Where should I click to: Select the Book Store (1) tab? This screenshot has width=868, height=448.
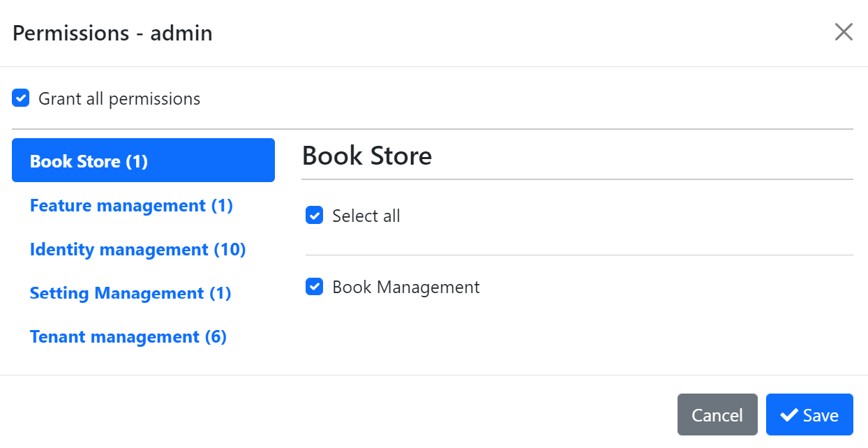[x=143, y=160]
